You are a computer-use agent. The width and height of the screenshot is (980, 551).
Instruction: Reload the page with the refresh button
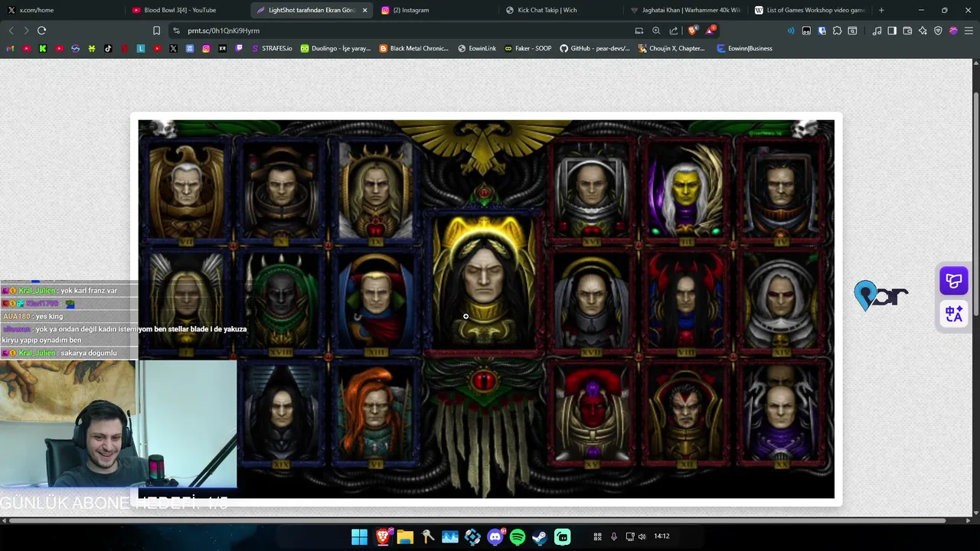[41, 31]
